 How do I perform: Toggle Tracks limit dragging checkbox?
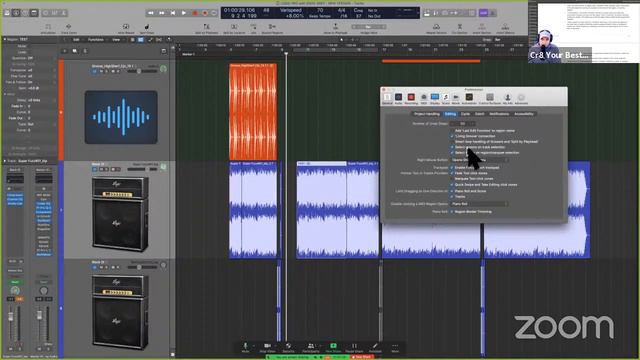[x=452, y=197]
